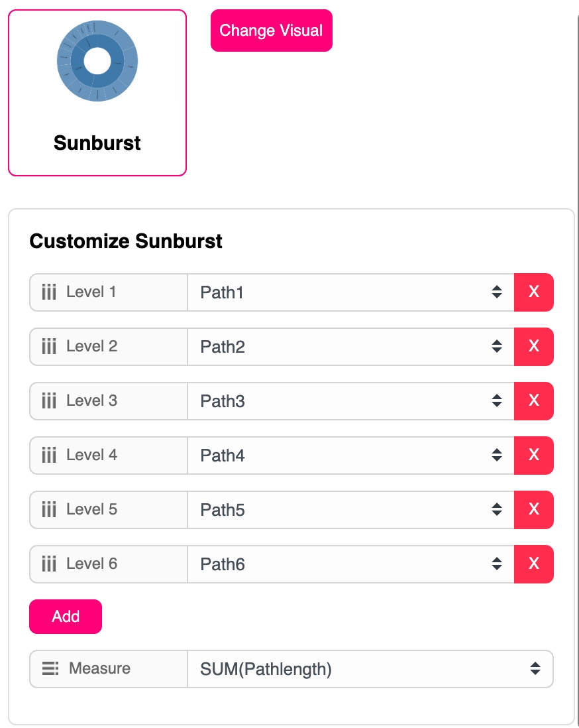The image size is (579, 728).
Task: Click the Level 2 drag handle icon
Action: [49, 347]
